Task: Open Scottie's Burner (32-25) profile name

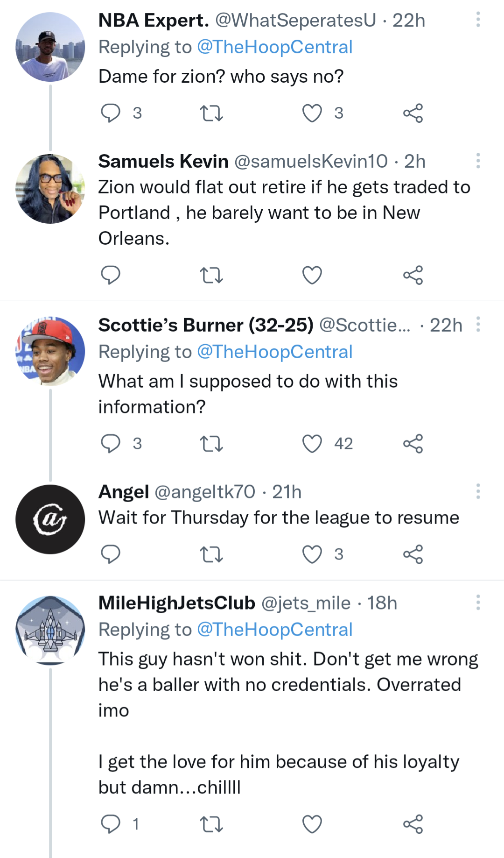Action: click(x=205, y=325)
